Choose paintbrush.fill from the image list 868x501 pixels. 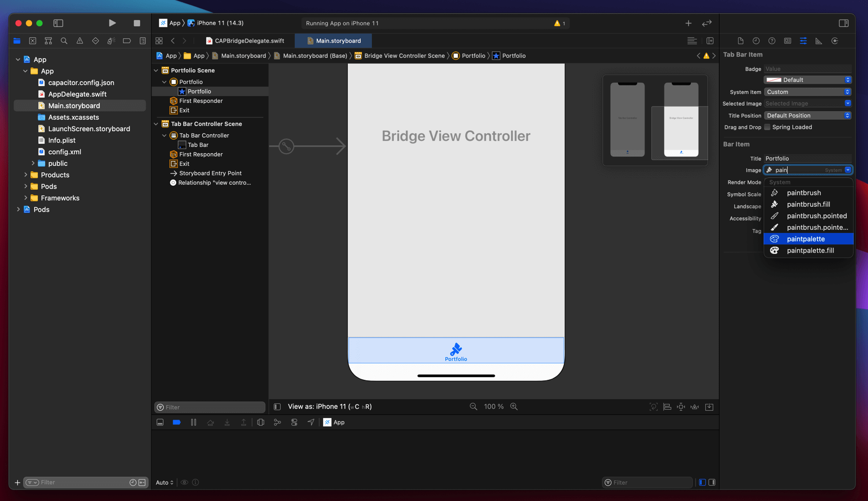(808, 204)
